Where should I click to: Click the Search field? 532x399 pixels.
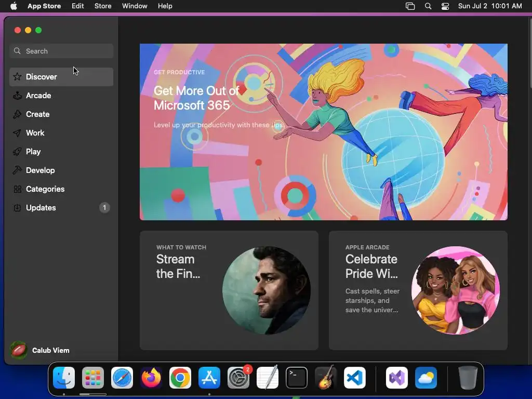click(x=61, y=51)
